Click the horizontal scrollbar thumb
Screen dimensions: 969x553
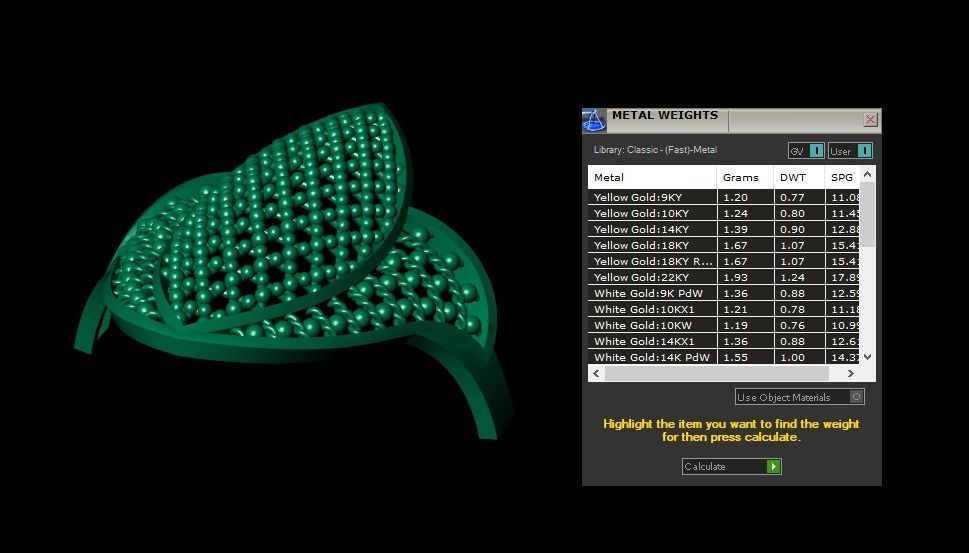coord(716,373)
